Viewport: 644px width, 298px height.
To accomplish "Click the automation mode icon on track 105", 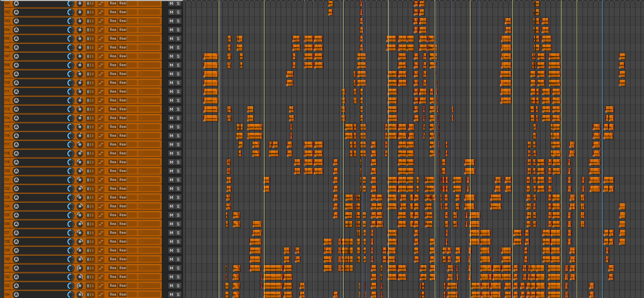I will coord(16,39).
